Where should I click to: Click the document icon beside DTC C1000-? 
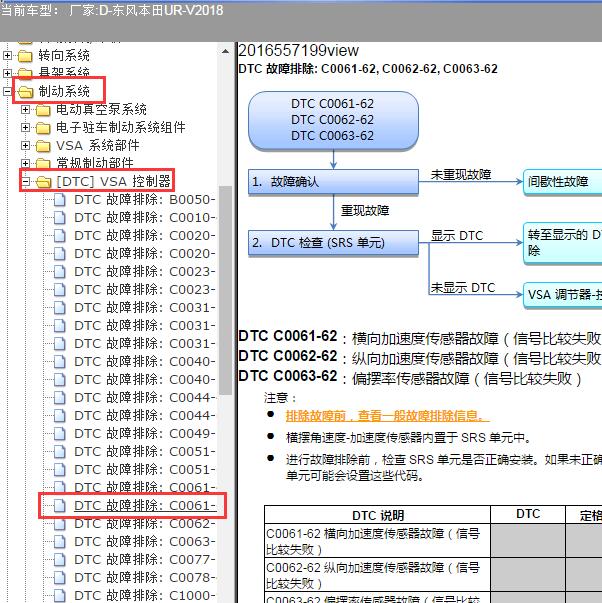[59, 595]
